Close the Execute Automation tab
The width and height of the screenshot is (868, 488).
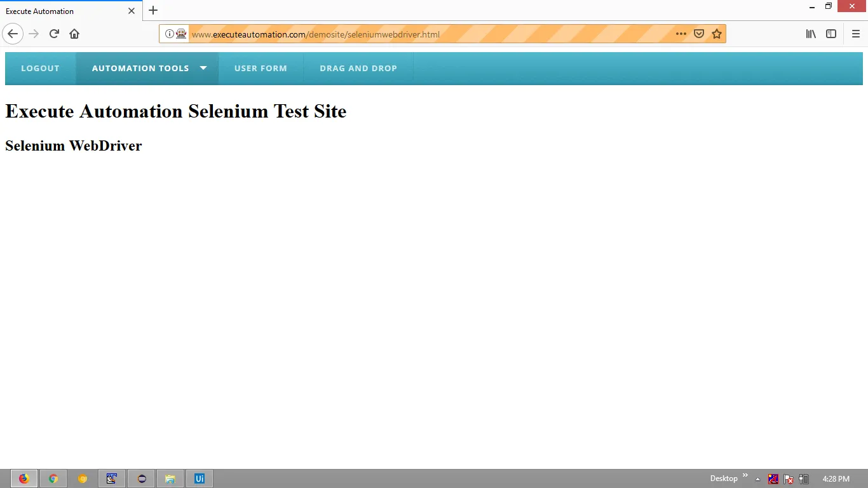click(x=132, y=11)
